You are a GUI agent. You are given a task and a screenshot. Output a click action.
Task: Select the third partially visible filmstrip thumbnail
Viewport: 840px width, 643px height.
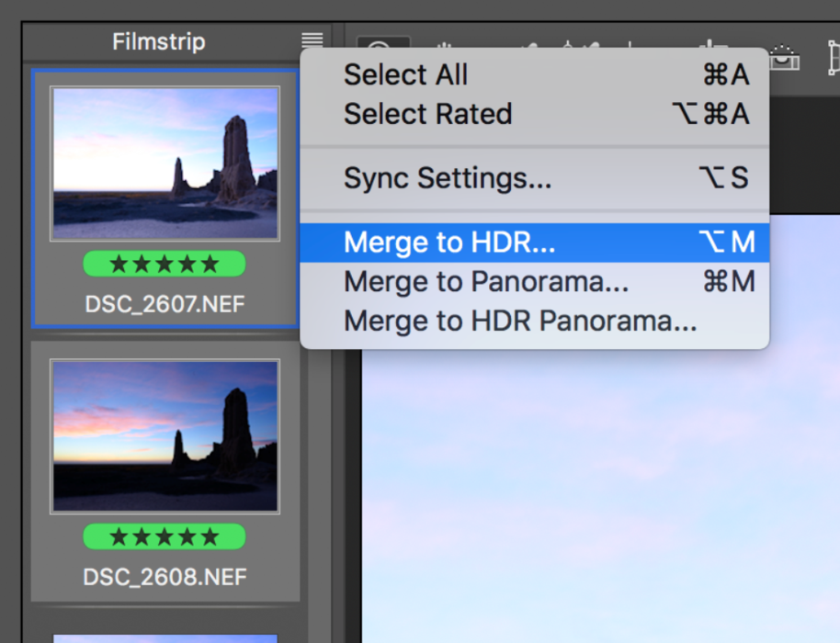click(x=165, y=637)
